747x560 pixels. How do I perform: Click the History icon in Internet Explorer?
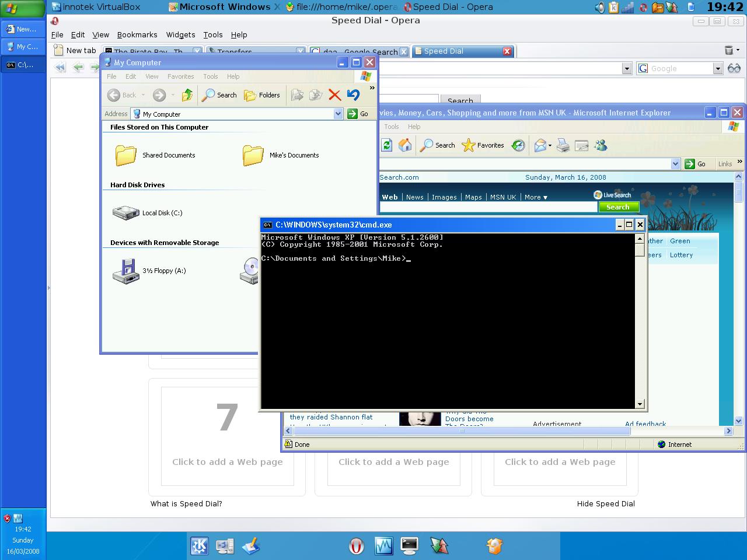pyautogui.click(x=518, y=145)
